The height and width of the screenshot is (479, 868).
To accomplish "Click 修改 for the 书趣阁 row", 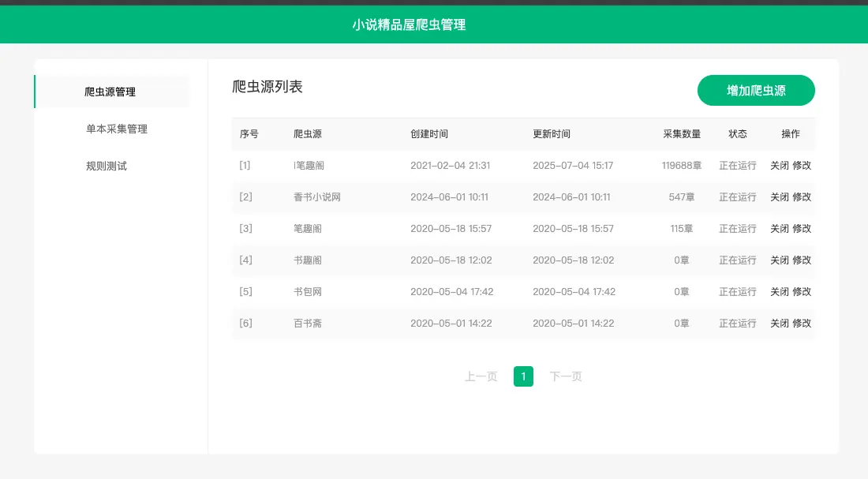I will [x=802, y=260].
